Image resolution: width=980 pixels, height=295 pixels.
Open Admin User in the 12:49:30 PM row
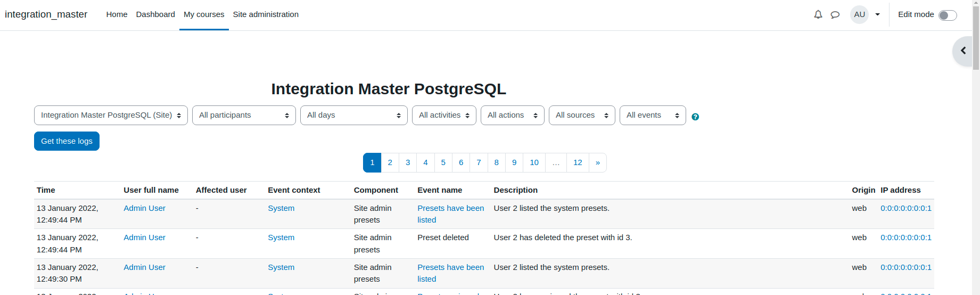tap(144, 267)
